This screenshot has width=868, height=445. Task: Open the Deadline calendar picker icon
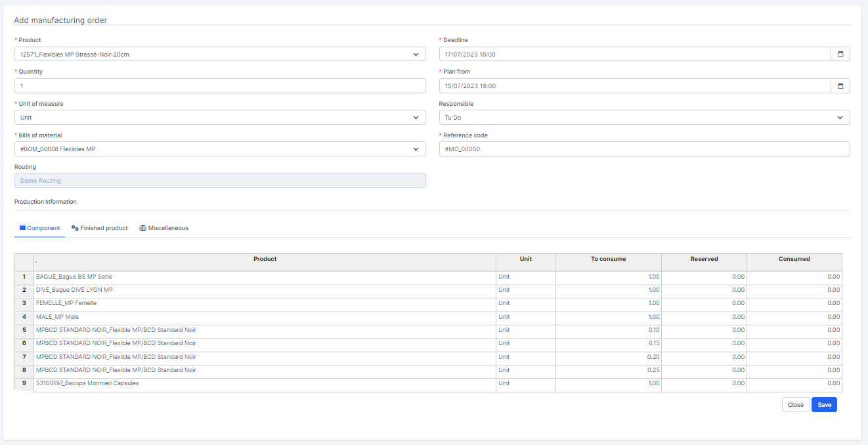tap(840, 55)
